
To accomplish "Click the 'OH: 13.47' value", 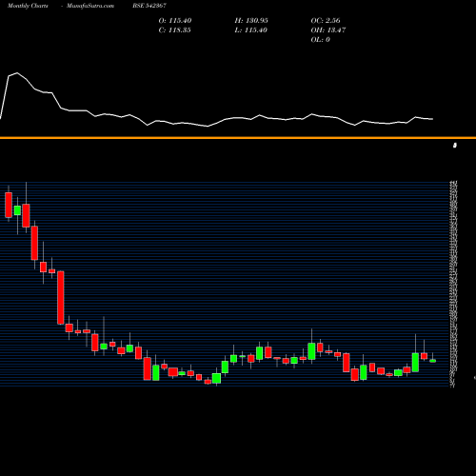I will [x=328, y=30].
